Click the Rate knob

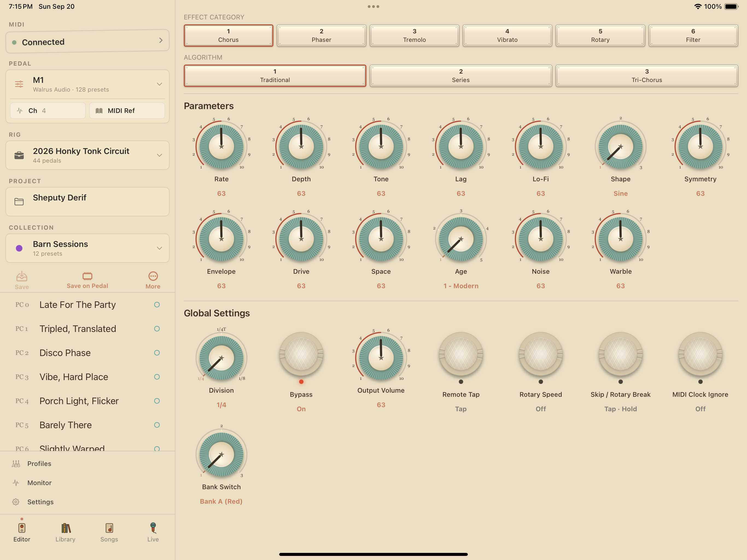tap(221, 147)
